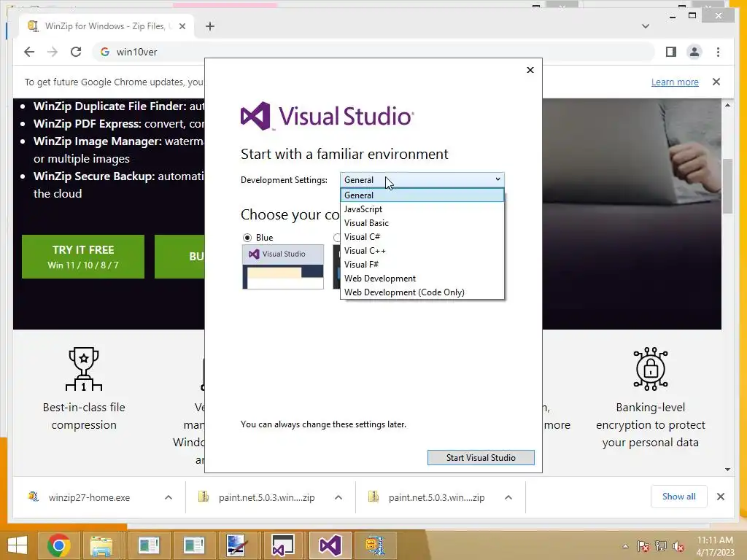
Task: Expand options for second paint.net zip download
Action: click(x=508, y=497)
